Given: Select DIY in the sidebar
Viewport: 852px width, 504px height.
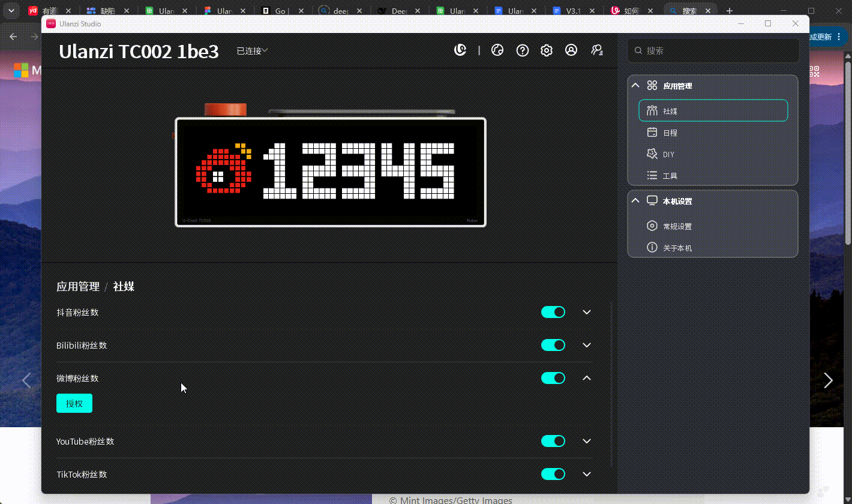Looking at the screenshot, I should (713, 154).
